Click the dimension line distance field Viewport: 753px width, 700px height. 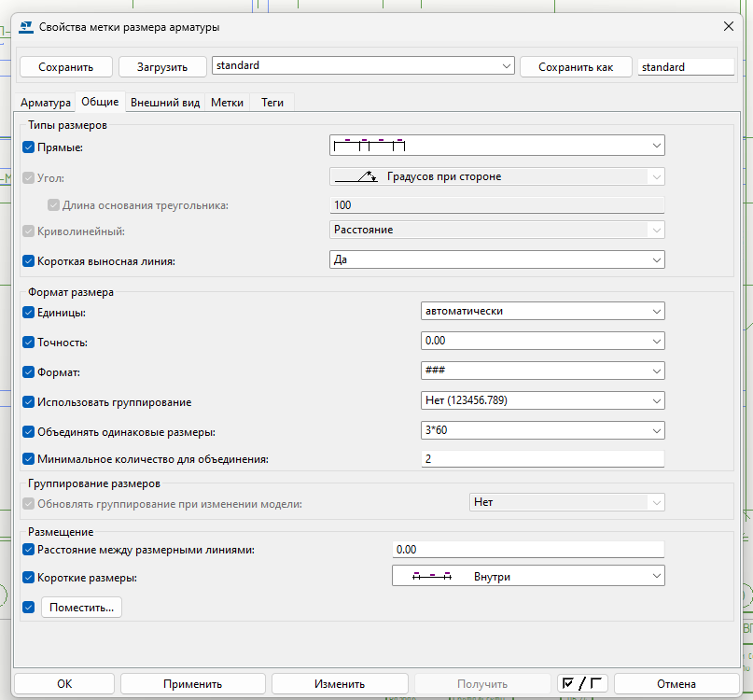point(527,550)
